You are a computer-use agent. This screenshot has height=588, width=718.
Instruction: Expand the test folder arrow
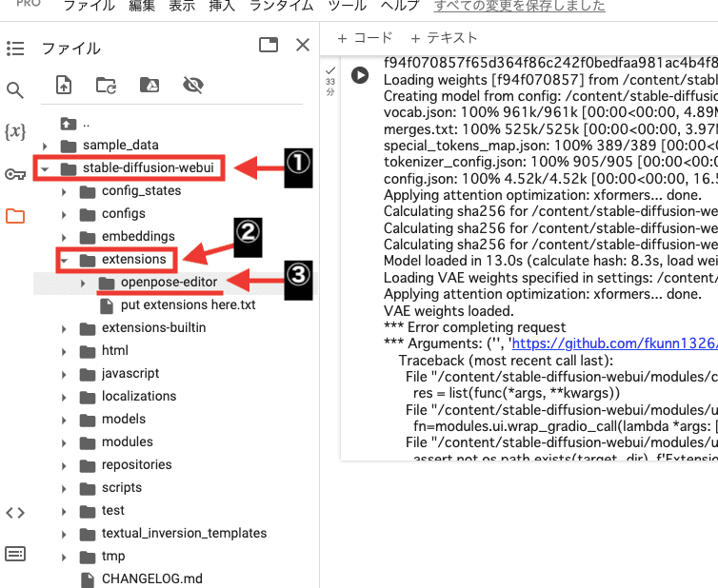[x=64, y=512]
